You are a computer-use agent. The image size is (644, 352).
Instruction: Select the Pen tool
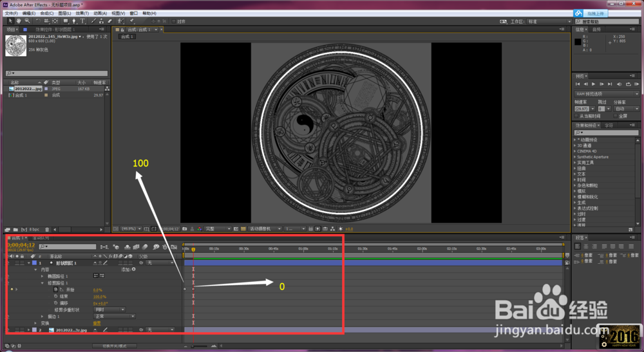pos(74,21)
